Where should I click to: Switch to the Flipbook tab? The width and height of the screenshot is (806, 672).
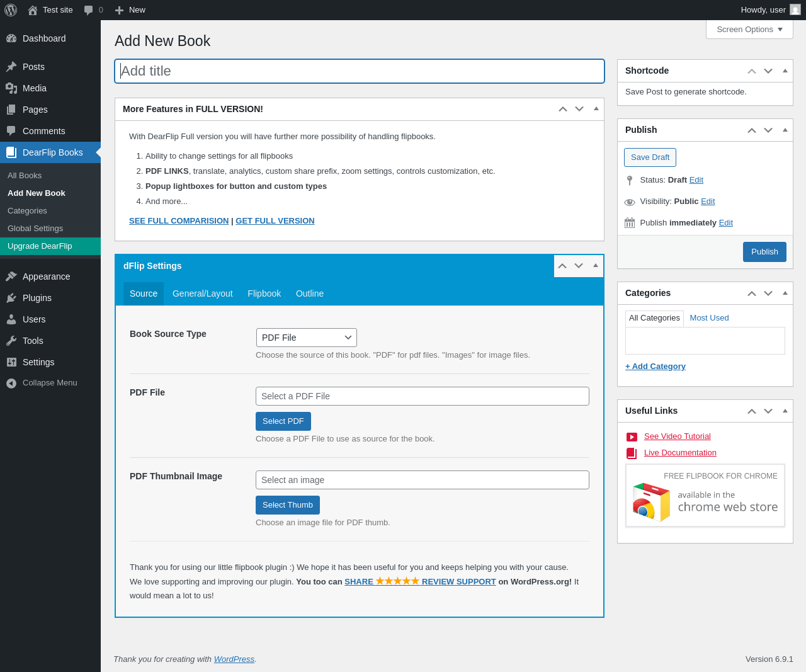tap(264, 293)
